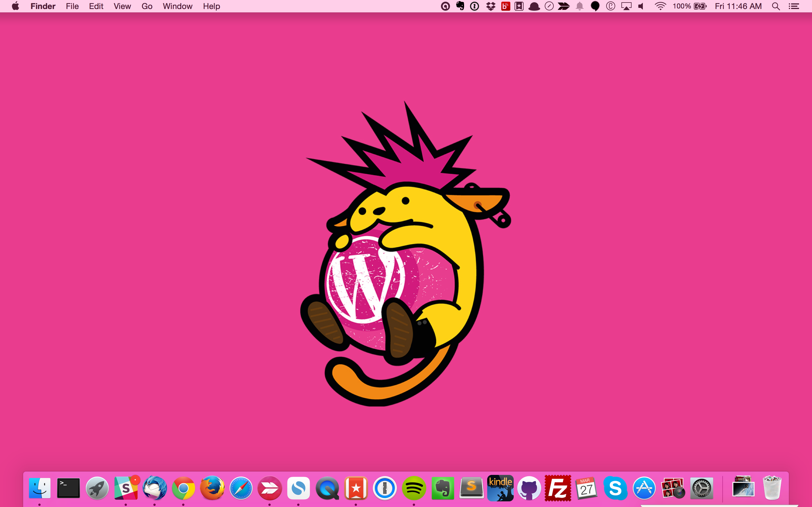The width and height of the screenshot is (812, 507).
Task: Open Slack with notification badge
Action: point(126,488)
